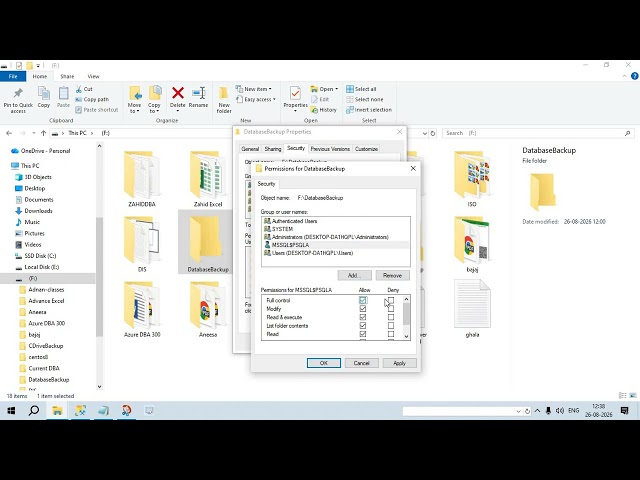Viewport: 640px width, 480px height.
Task: Click the red Delete icon
Action: (x=178, y=93)
